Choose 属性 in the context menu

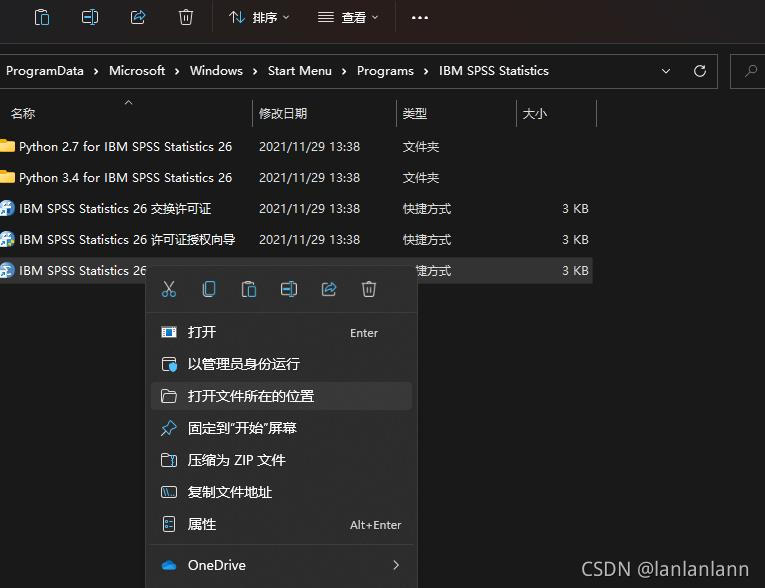282,525
